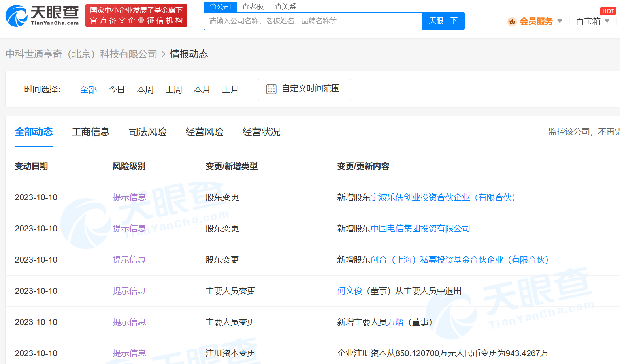
Task: Click the company name breadcrumb link
Action: point(81,54)
